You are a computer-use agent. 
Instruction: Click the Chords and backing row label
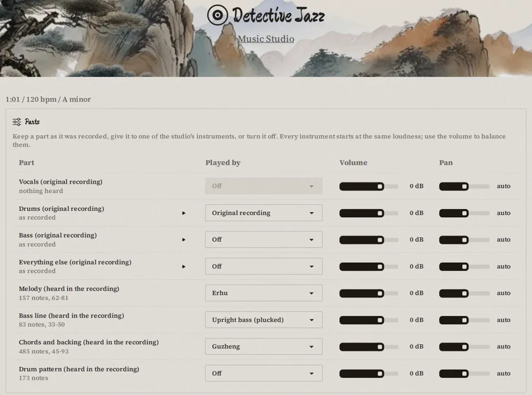[89, 342]
